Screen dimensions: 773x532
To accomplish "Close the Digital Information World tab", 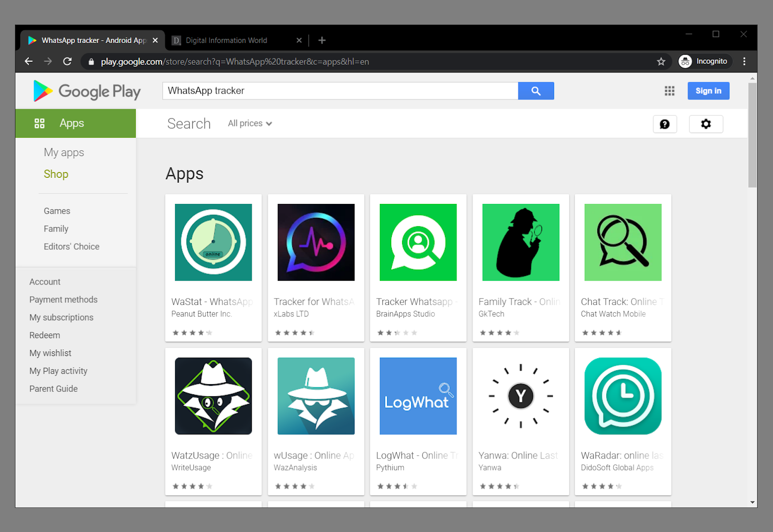I will click(299, 40).
